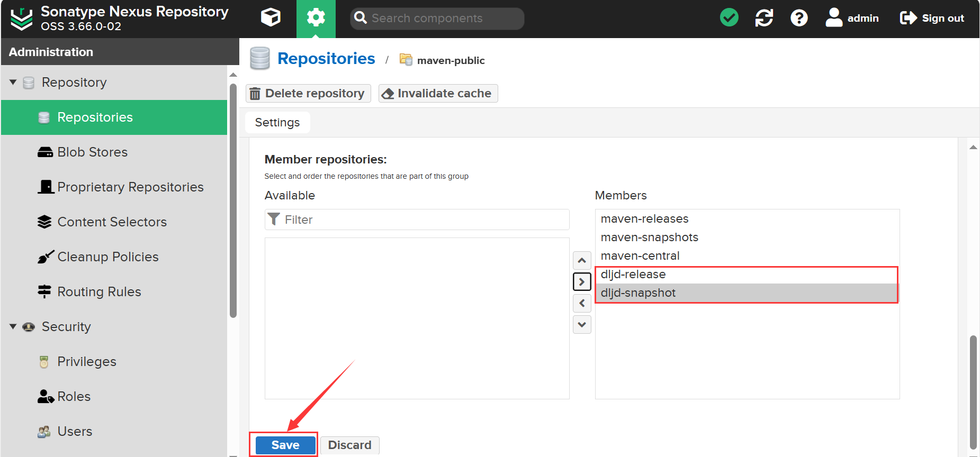Open Blob Stores in sidebar
Image resolution: width=980 pixels, height=457 pixels.
click(92, 152)
